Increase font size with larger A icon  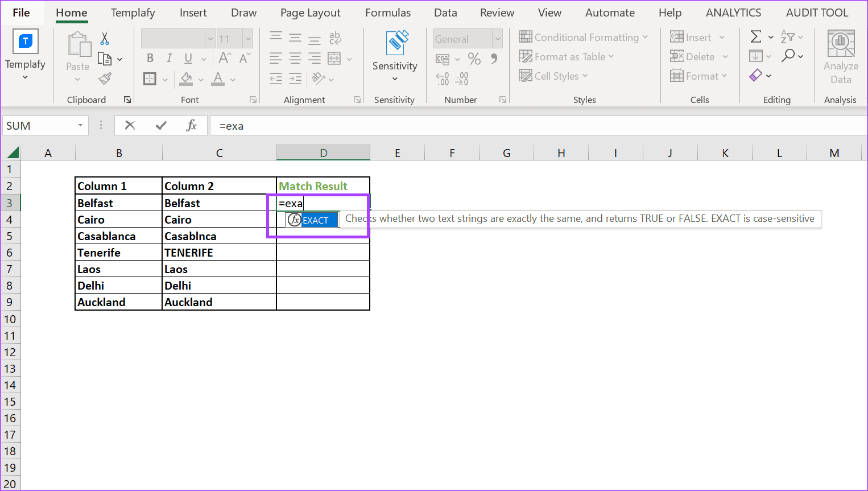pyautogui.click(x=225, y=58)
